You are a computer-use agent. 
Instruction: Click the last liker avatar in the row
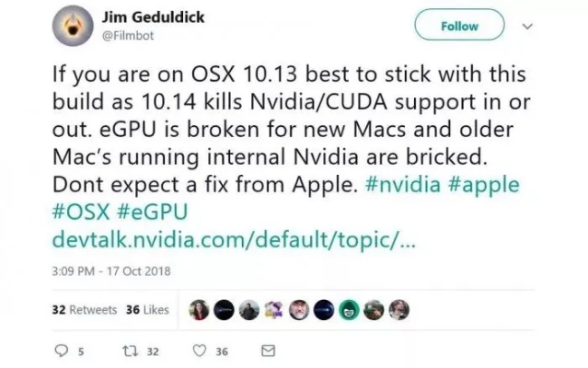[399, 310]
